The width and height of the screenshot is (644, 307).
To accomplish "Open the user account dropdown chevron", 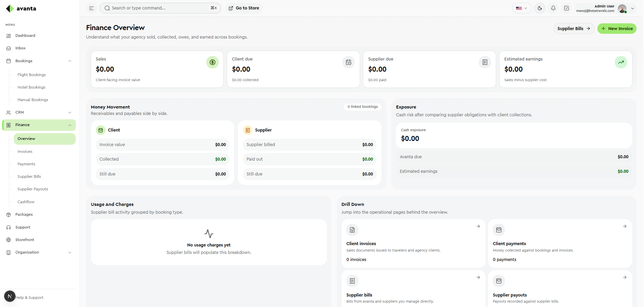I will [x=632, y=8].
